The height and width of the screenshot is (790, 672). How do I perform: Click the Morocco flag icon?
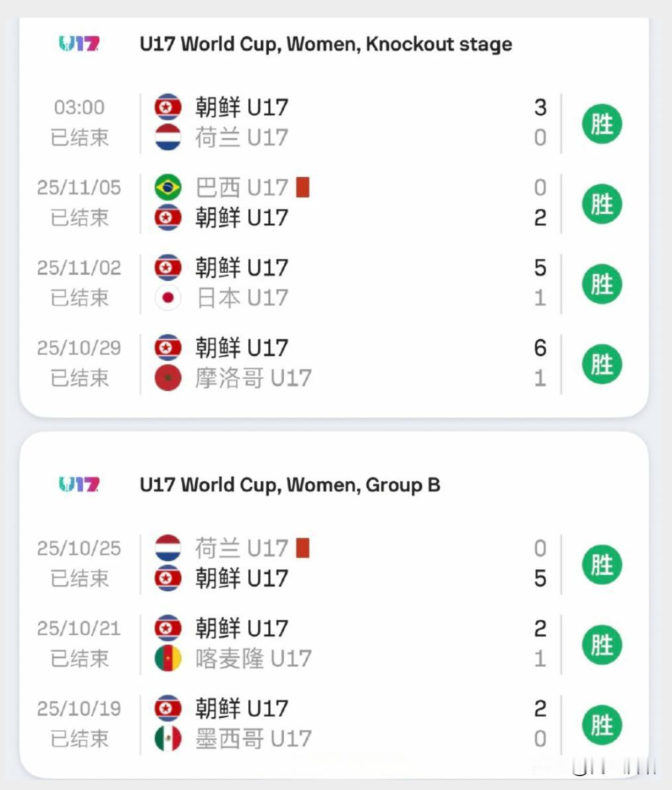tap(168, 378)
